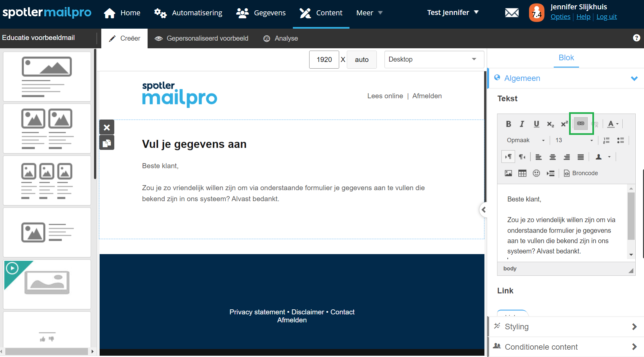Image resolution: width=644 pixels, height=357 pixels.
Task: Click the Log uit link
Action: (x=606, y=17)
